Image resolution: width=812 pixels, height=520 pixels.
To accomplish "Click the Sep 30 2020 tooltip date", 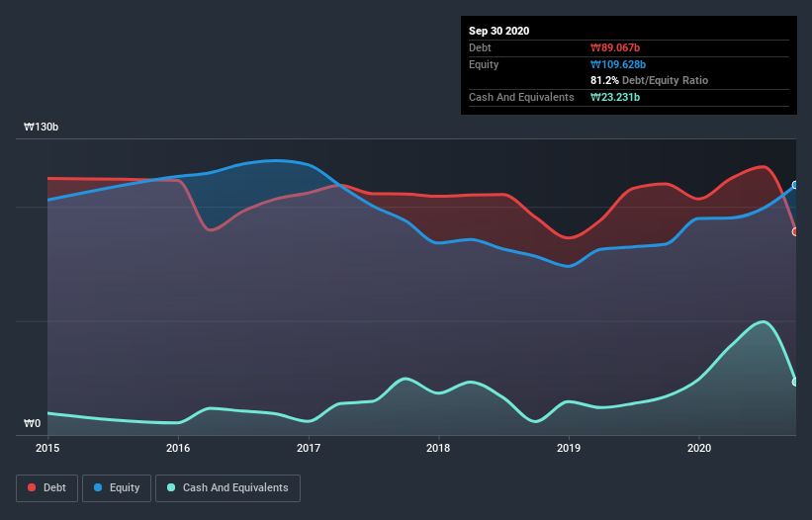I will click(x=498, y=31).
